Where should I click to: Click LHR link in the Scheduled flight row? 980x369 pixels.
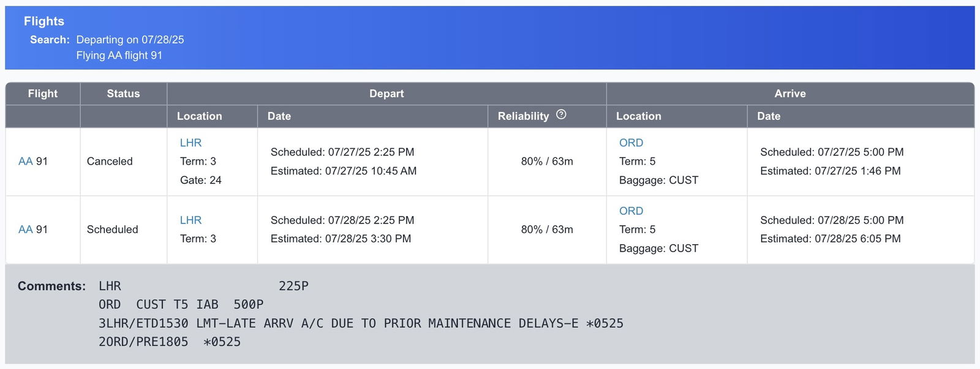pyautogui.click(x=190, y=220)
